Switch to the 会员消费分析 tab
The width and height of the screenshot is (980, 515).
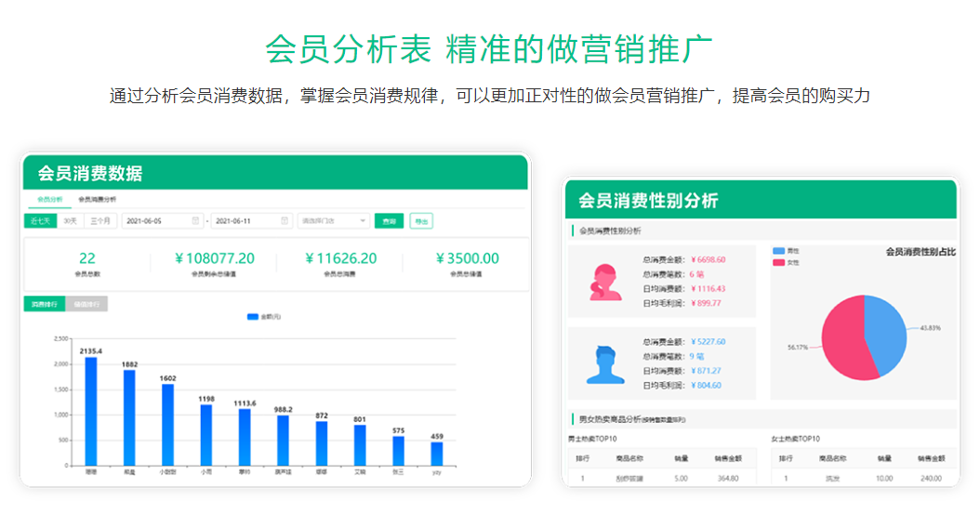point(98,199)
